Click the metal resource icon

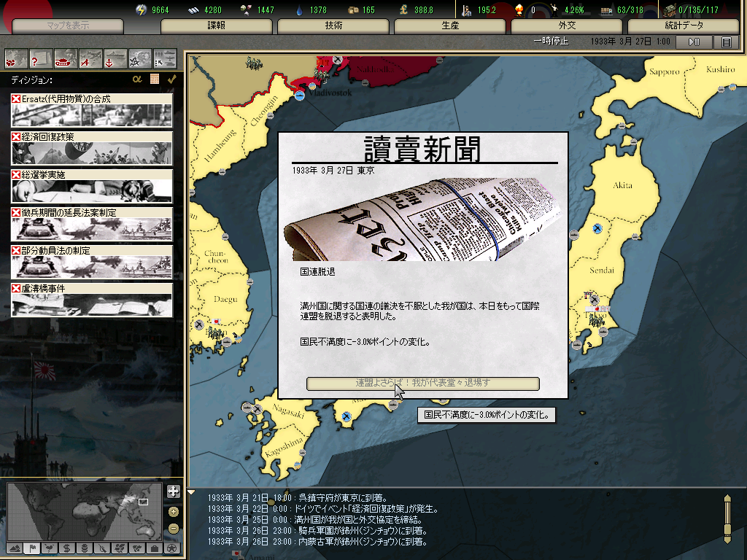click(193, 10)
